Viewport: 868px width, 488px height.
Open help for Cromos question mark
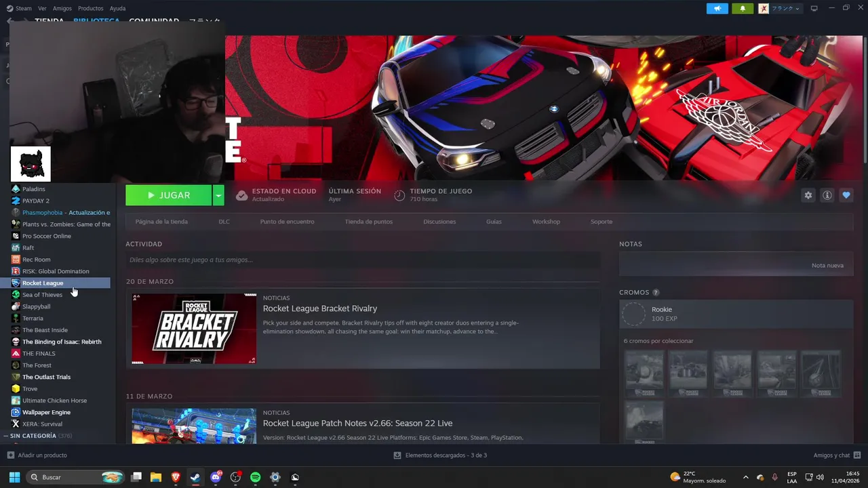(x=656, y=292)
